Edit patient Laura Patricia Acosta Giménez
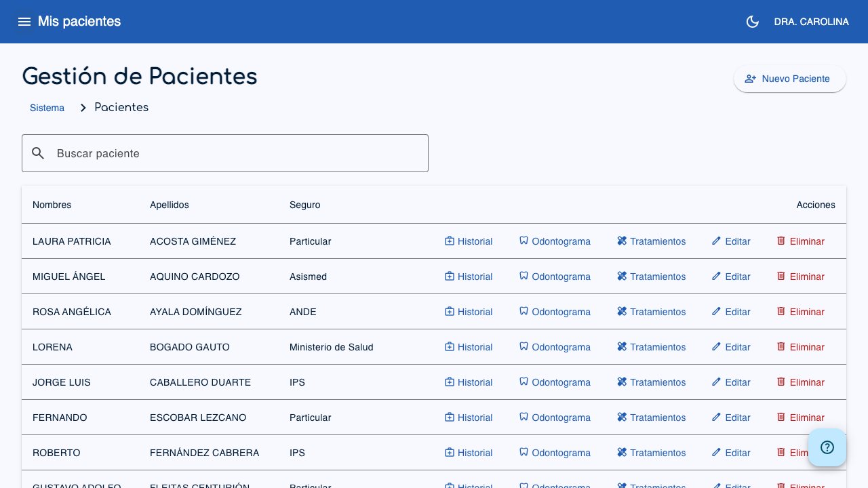This screenshot has height=488, width=868. (731, 241)
